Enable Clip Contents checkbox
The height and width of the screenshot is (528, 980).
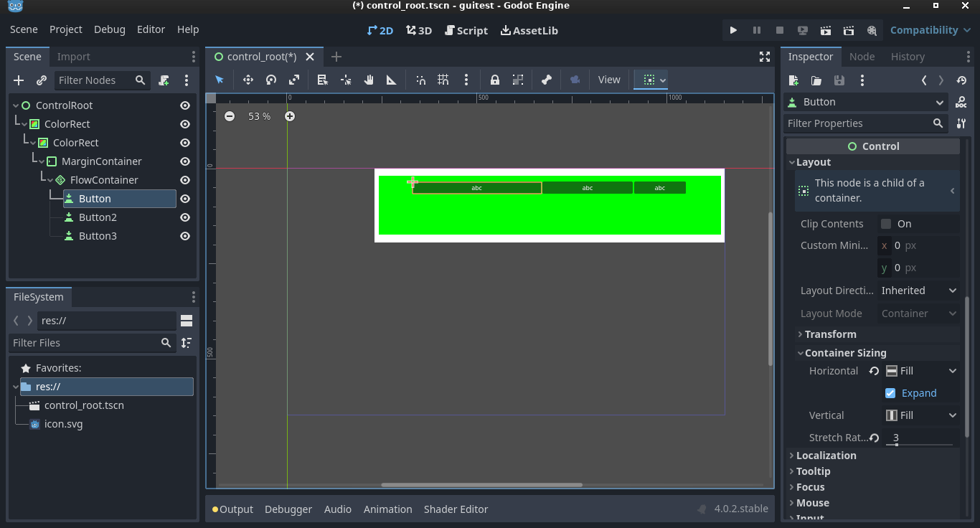pos(886,224)
